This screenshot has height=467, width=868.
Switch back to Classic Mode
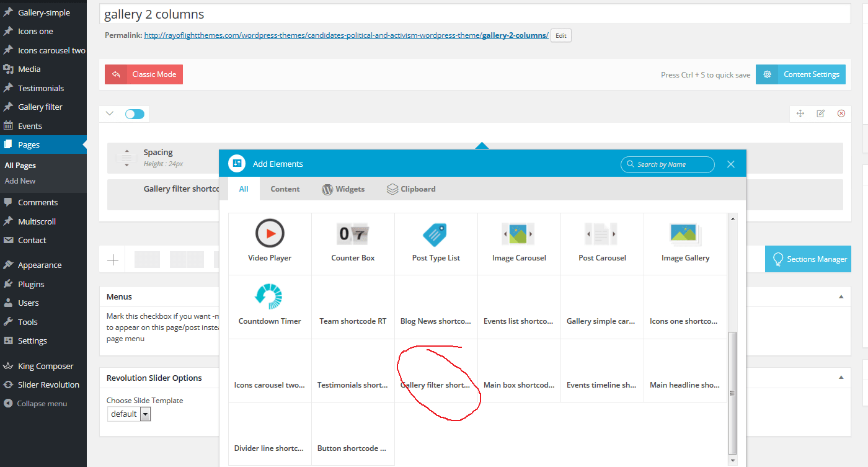click(144, 74)
